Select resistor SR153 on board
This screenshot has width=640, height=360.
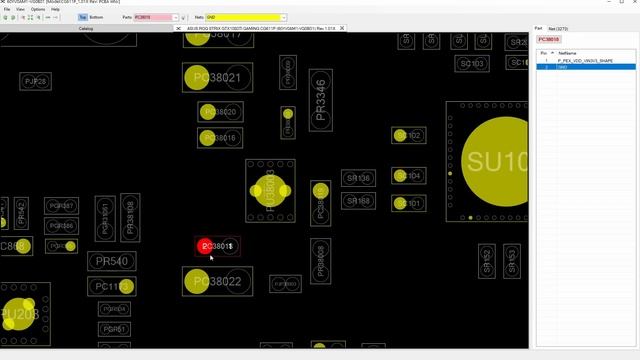tap(512, 261)
